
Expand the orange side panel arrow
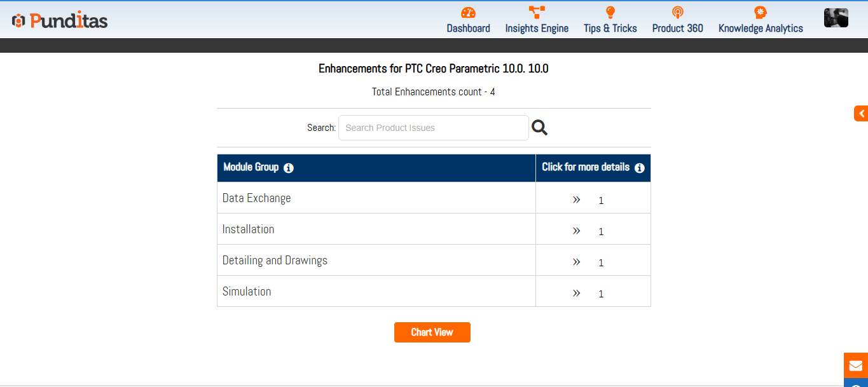coord(861,114)
